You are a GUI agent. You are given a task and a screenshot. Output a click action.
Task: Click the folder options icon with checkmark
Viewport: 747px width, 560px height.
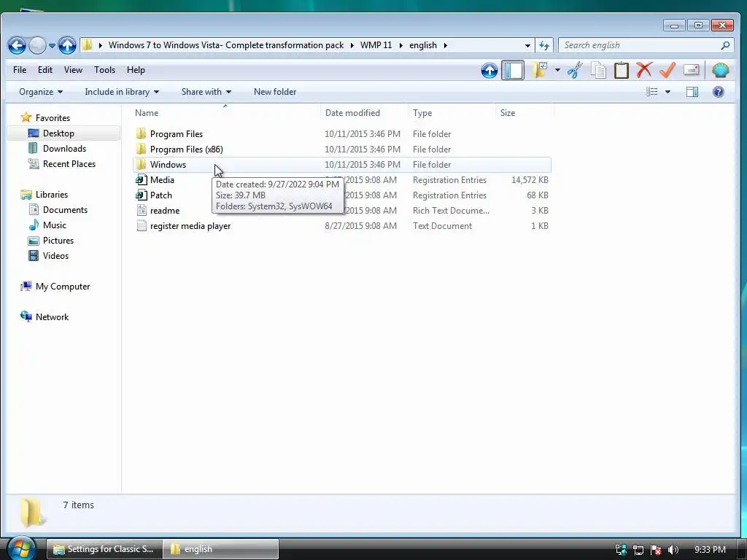pyautogui.click(x=540, y=71)
